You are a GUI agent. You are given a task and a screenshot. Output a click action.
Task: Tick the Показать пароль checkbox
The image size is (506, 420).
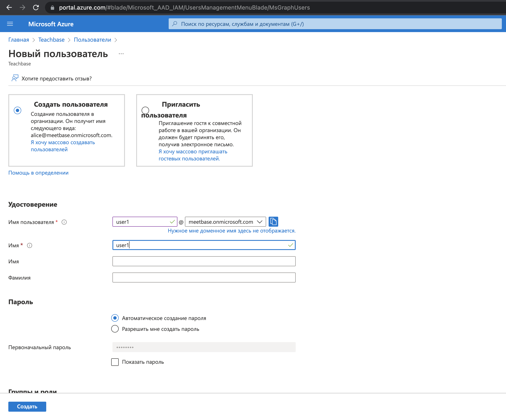point(115,362)
